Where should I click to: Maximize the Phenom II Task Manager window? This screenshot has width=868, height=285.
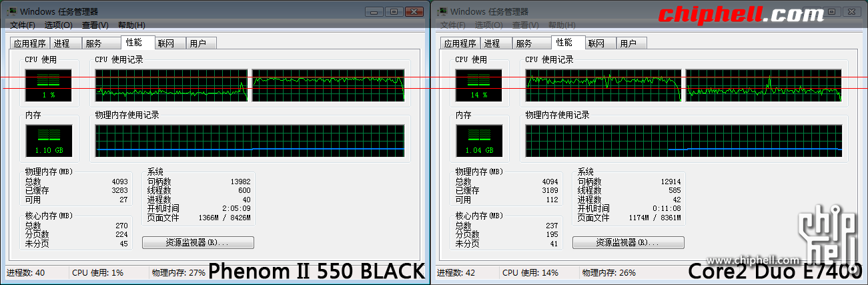point(394,11)
